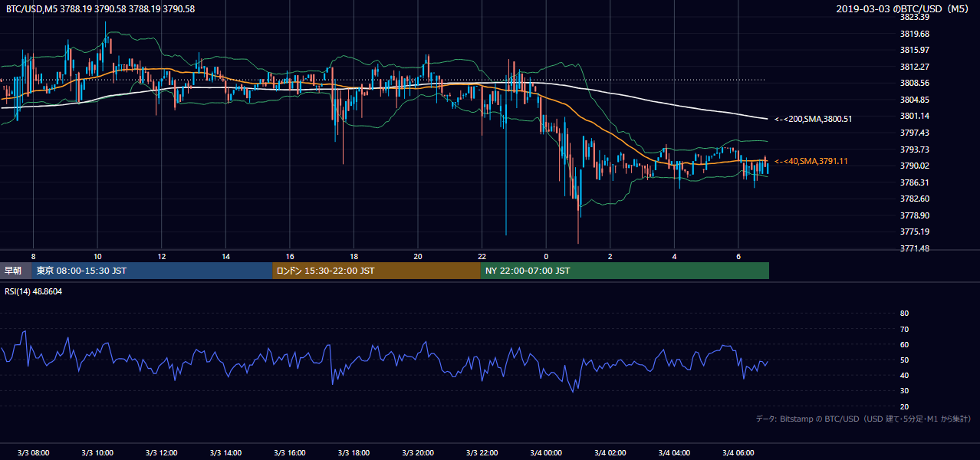
Task: Click hour label 18 under price chart
Action: coord(354,255)
